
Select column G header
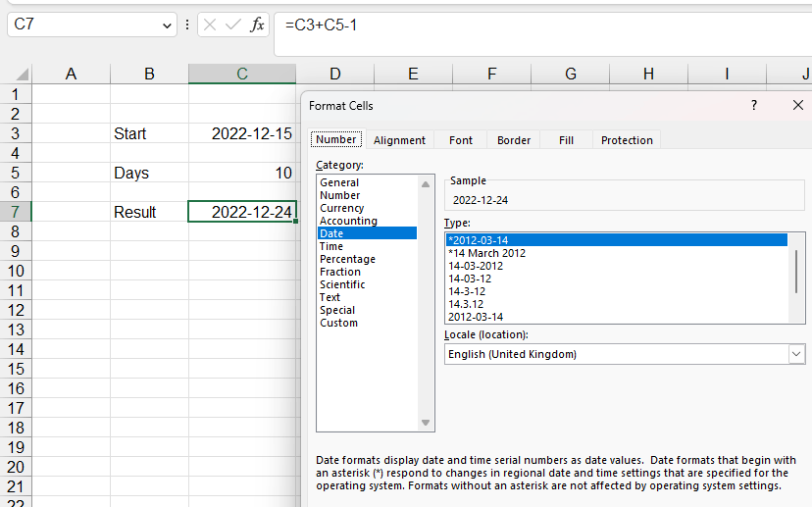[570, 75]
